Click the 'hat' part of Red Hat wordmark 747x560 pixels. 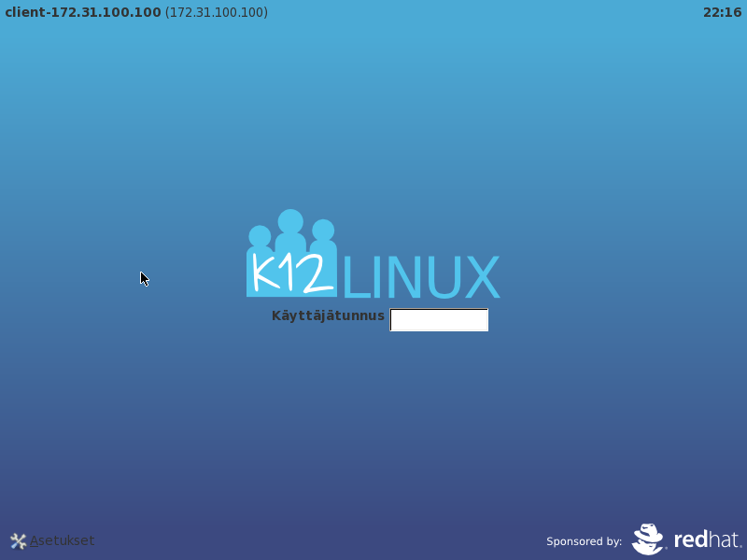click(x=726, y=539)
